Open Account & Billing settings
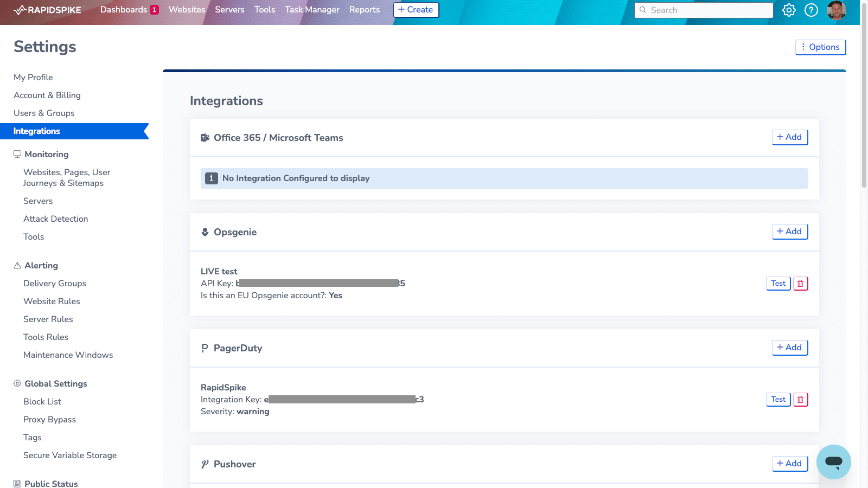The height and width of the screenshot is (488, 868). tap(47, 95)
